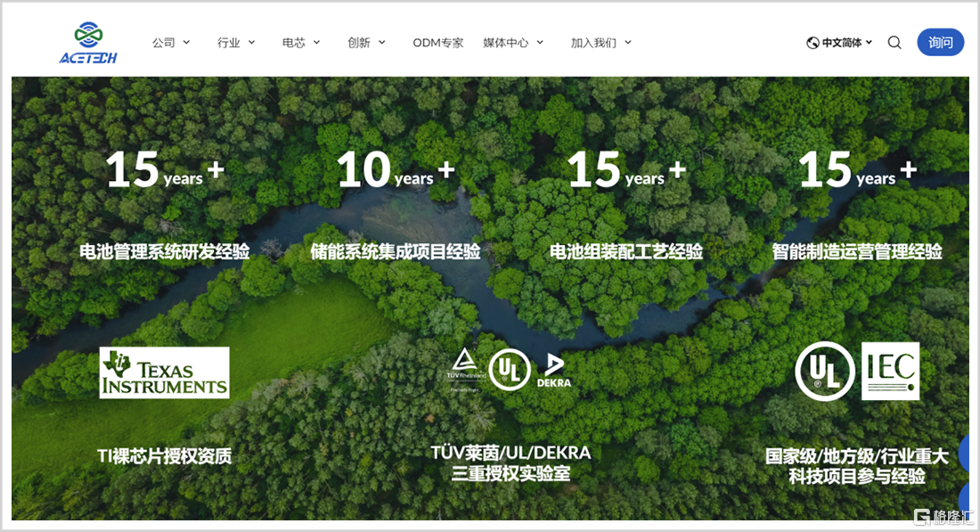This screenshot has height=532, width=980.
Task: Open the 加入我们 menu item
Action: (593, 43)
